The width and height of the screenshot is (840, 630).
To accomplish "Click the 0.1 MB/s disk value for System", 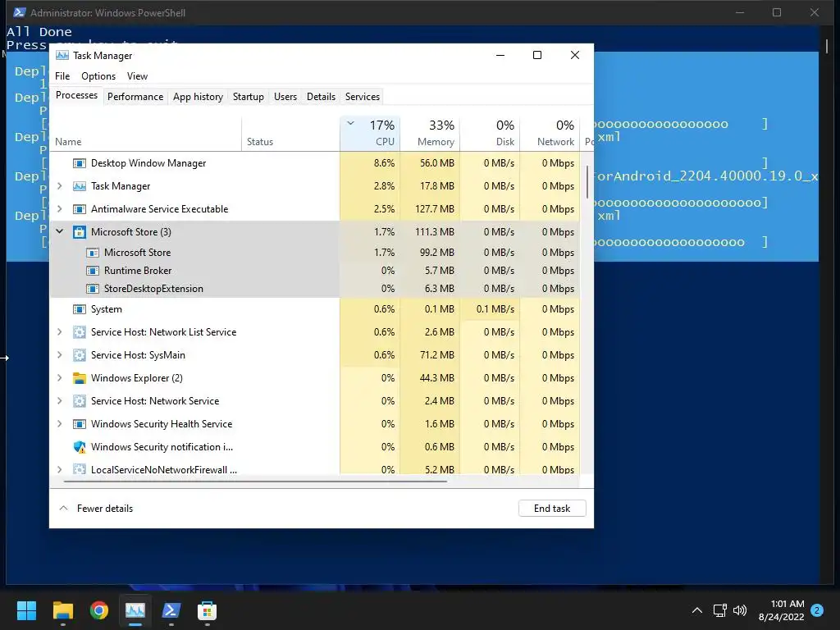I will [x=490, y=309].
